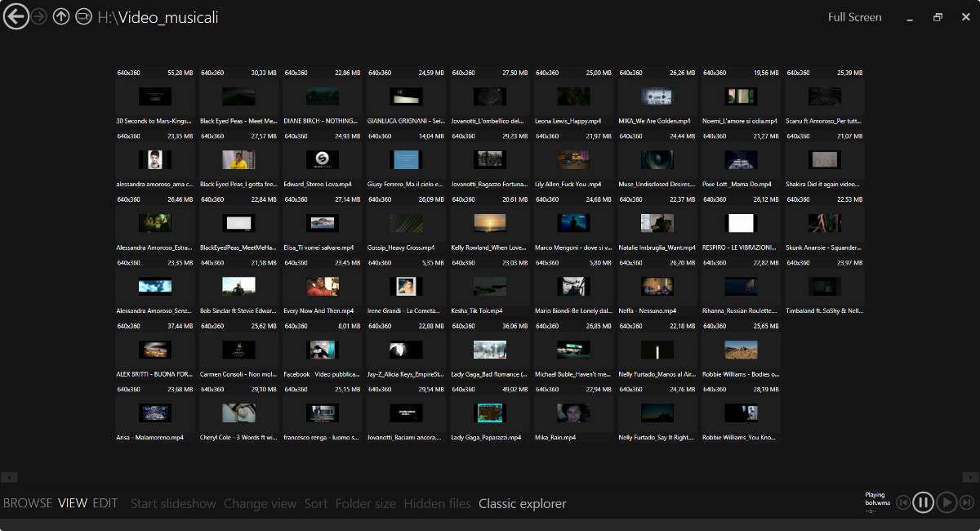Select Lady Gaga_Paparazzi.mp4 thumbnail
This screenshot has height=531, width=980.
point(490,413)
